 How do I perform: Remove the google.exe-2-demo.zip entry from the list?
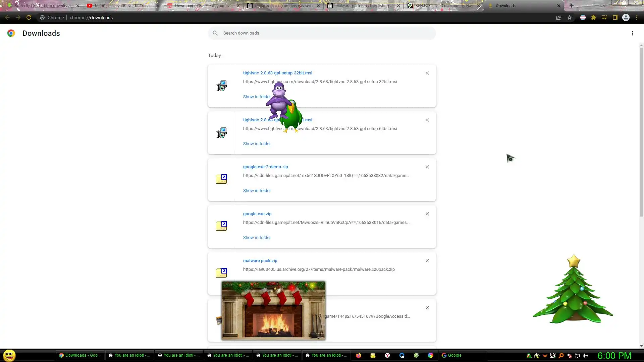click(427, 167)
